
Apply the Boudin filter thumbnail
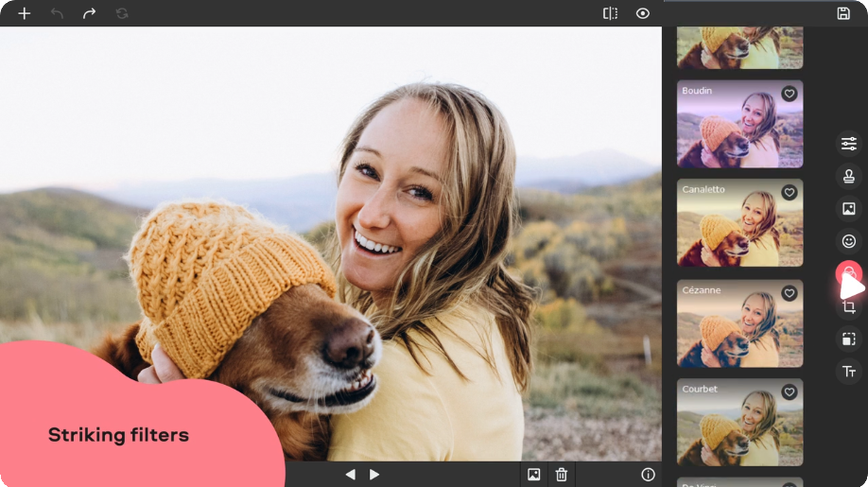click(739, 124)
